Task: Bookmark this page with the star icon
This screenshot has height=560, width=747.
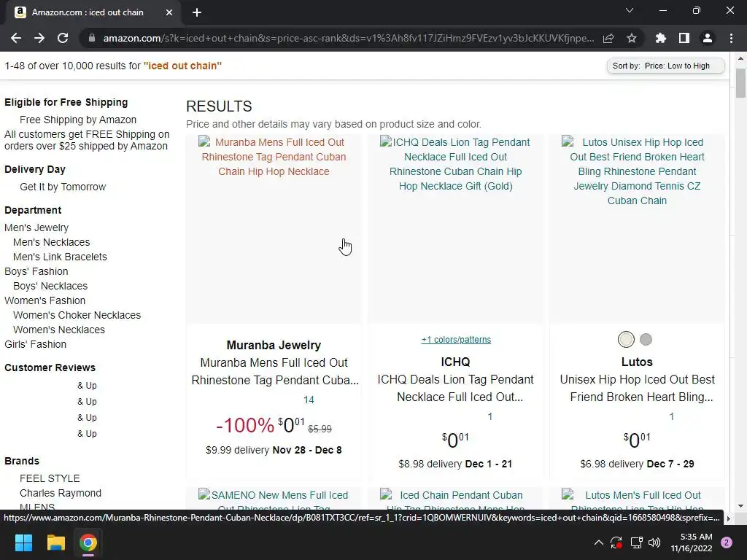Action: tap(632, 38)
